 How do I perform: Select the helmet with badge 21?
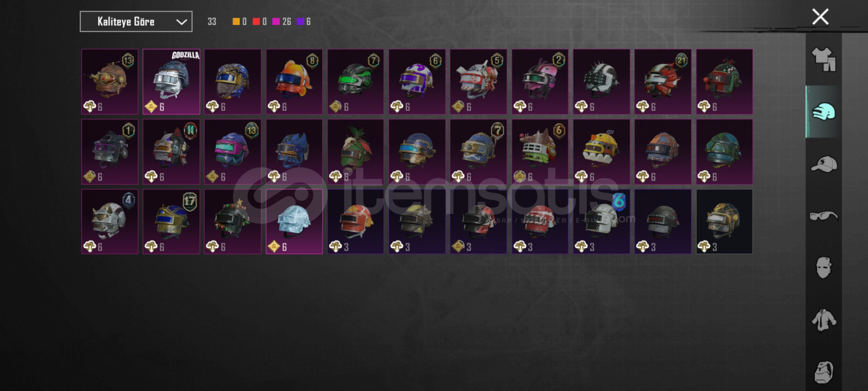tap(663, 82)
